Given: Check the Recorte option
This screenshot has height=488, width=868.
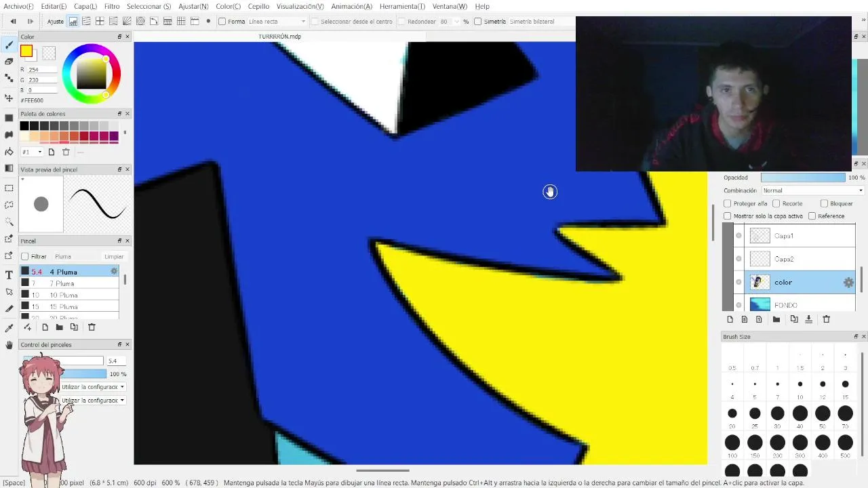Looking at the screenshot, I should tap(776, 203).
